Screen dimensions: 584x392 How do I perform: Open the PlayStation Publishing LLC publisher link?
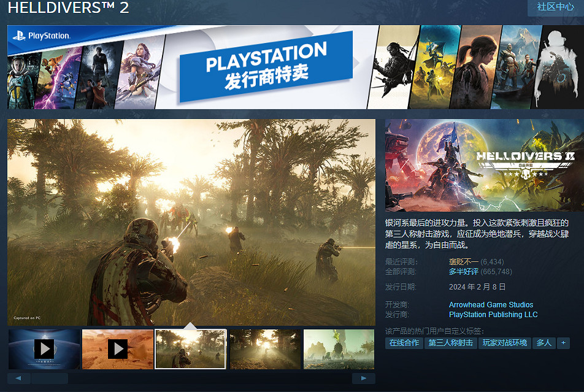point(493,315)
